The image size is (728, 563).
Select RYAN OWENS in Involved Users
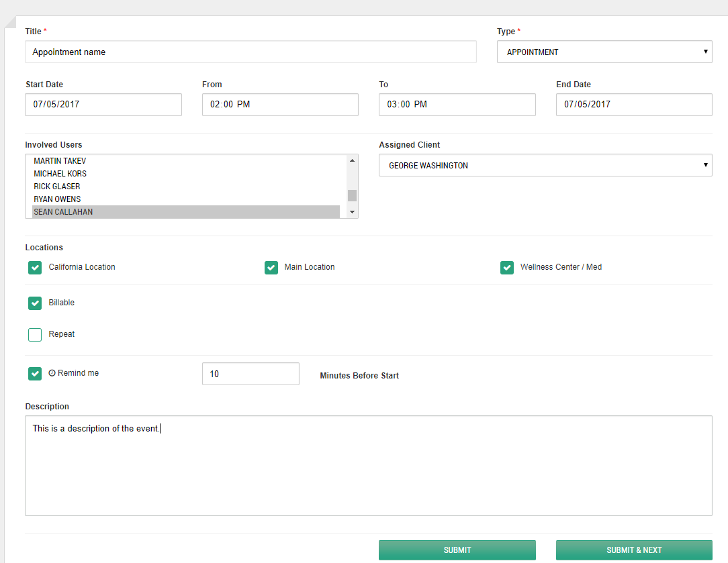(x=186, y=199)
